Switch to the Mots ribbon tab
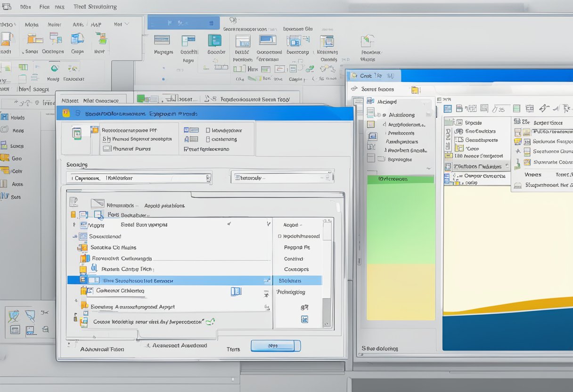 coord(31,24)
